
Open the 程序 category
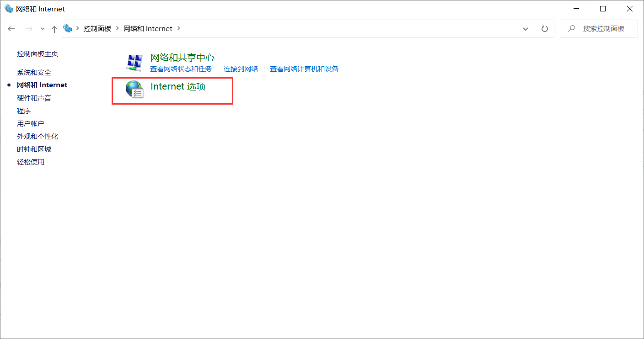(24, 111)
